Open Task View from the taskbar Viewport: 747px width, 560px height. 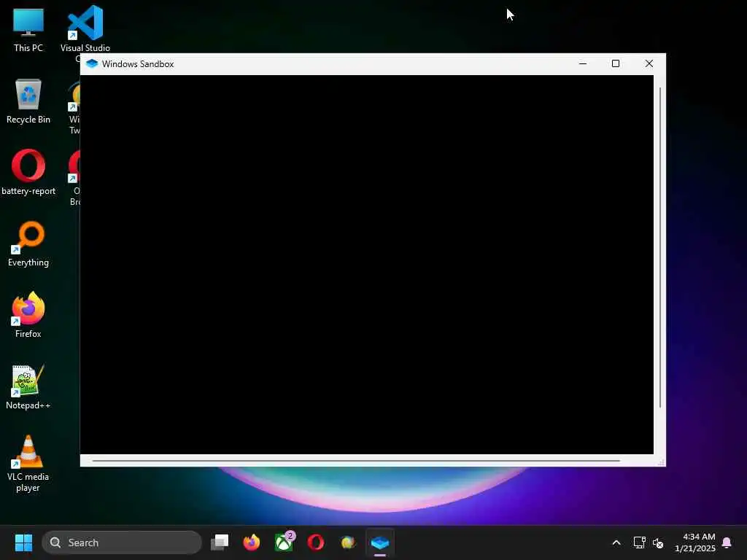[x=220, y=542]
